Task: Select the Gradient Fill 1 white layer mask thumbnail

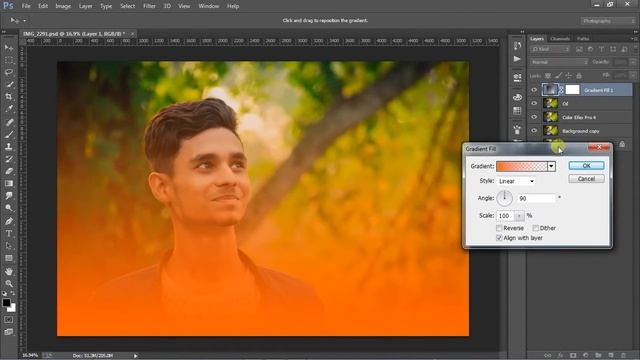Action: [572, 90]
